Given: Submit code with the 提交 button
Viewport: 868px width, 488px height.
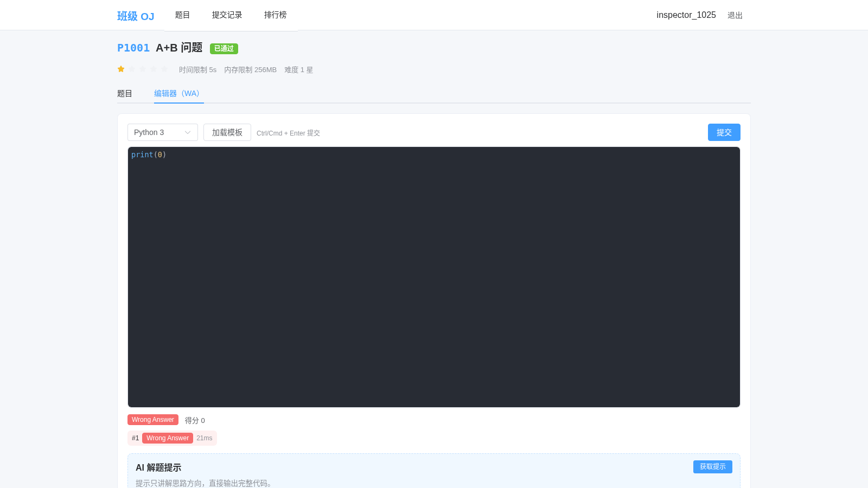Looking at the screenshot, I should click(724, 132).
